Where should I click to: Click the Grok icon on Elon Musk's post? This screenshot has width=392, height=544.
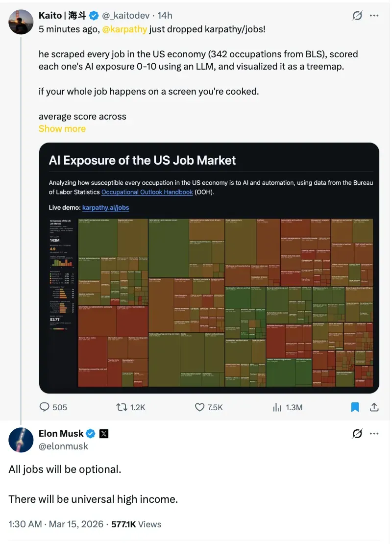click(357, 433)
